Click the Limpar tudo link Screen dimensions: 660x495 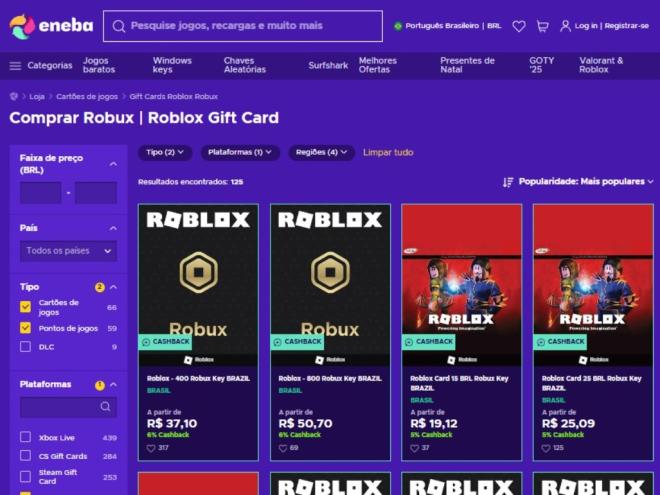coord(388,152)
